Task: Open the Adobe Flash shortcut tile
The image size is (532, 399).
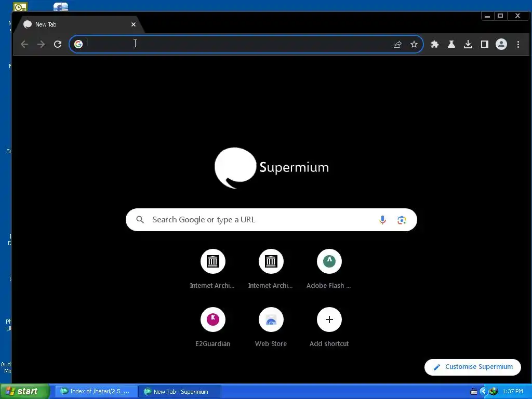Action: click(x=329, y=270)
